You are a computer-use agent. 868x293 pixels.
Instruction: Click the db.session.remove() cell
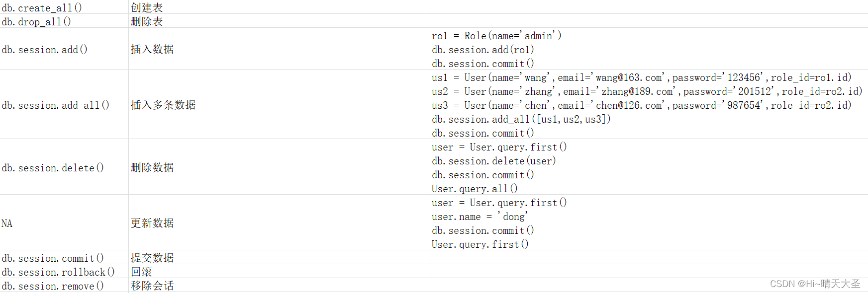53,286
